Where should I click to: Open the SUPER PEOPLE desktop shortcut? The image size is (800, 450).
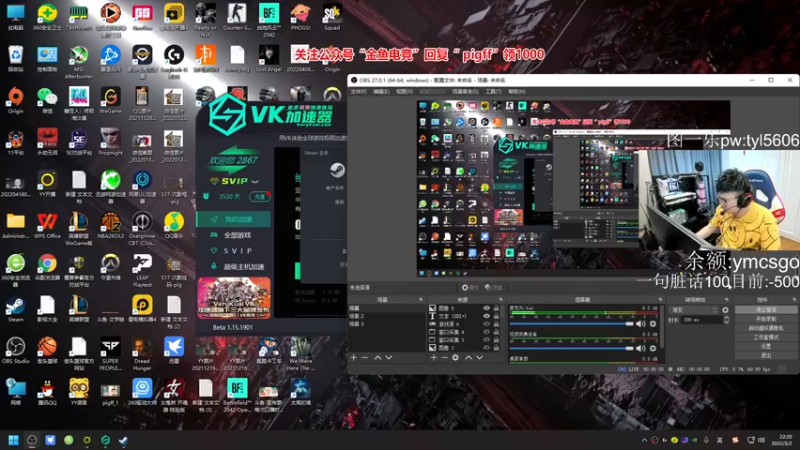[x=110, y=354]
